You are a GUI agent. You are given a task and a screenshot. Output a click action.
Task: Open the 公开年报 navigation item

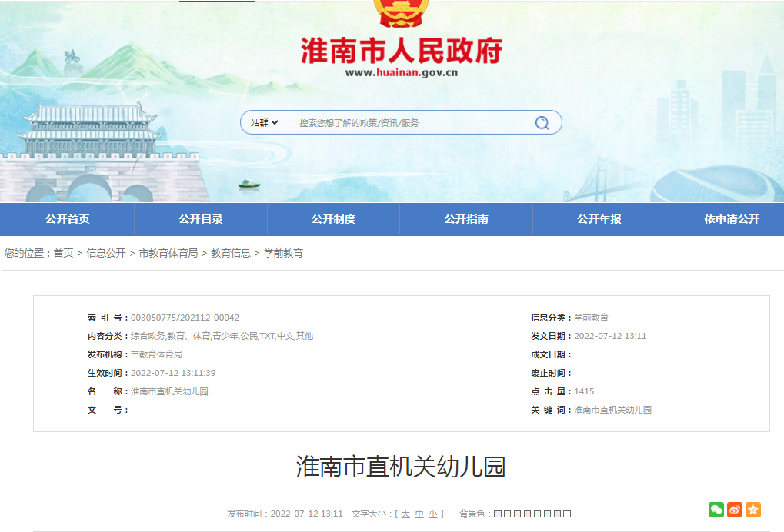599,219
